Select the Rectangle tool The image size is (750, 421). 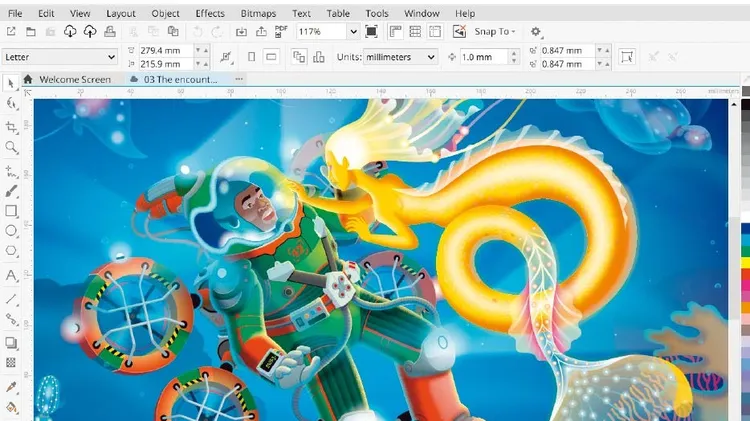[11, 211]
